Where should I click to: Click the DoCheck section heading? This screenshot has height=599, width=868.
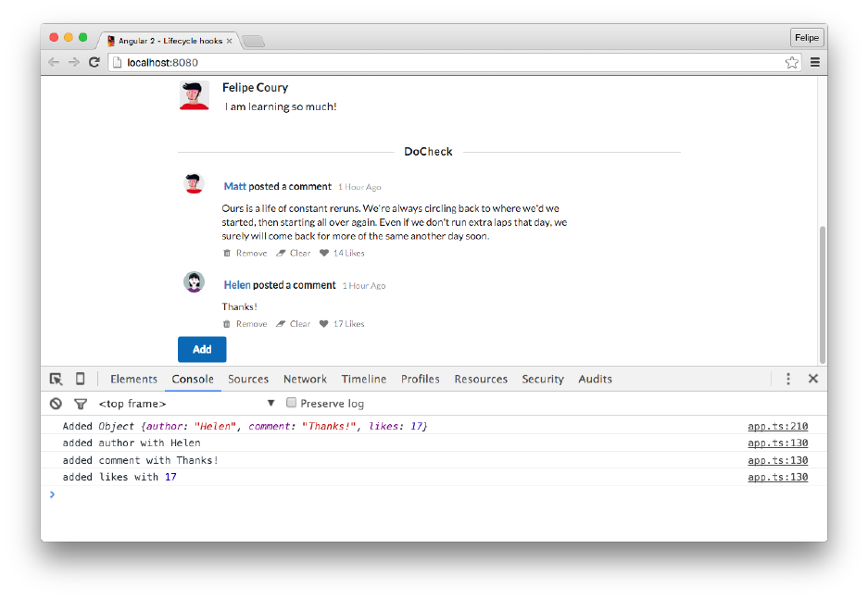pyautogui.click(x=428, y=152)
